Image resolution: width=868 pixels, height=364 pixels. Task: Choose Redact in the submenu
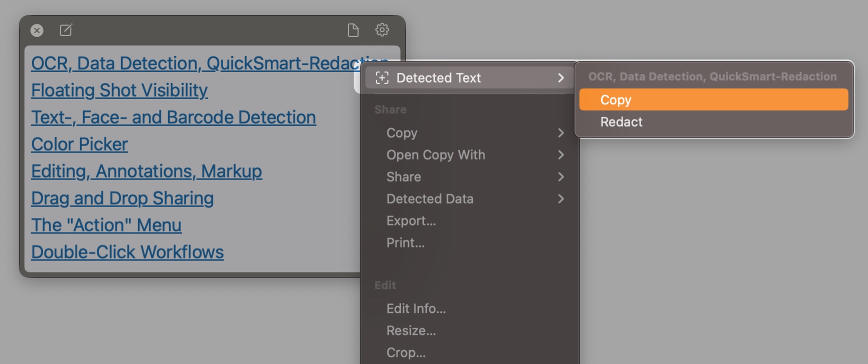pos(713,121)
